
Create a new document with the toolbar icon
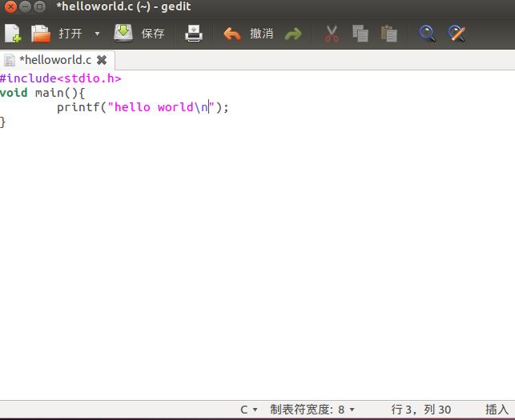point(13,34)
